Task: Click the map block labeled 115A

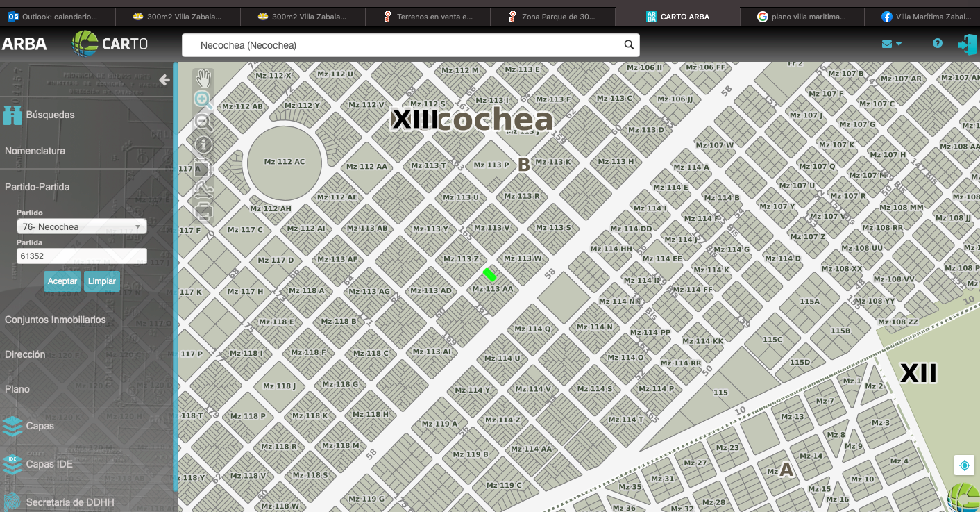Action: click(809, 302)
